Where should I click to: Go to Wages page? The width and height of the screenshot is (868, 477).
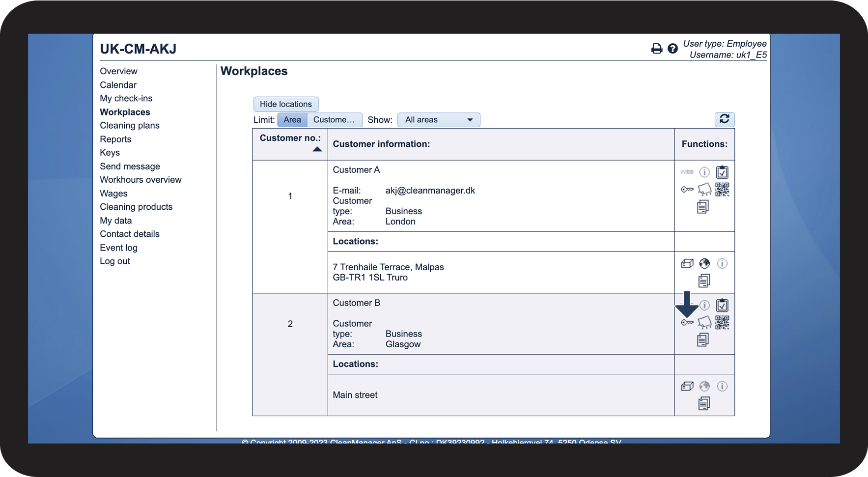click(x=113, y=194)
